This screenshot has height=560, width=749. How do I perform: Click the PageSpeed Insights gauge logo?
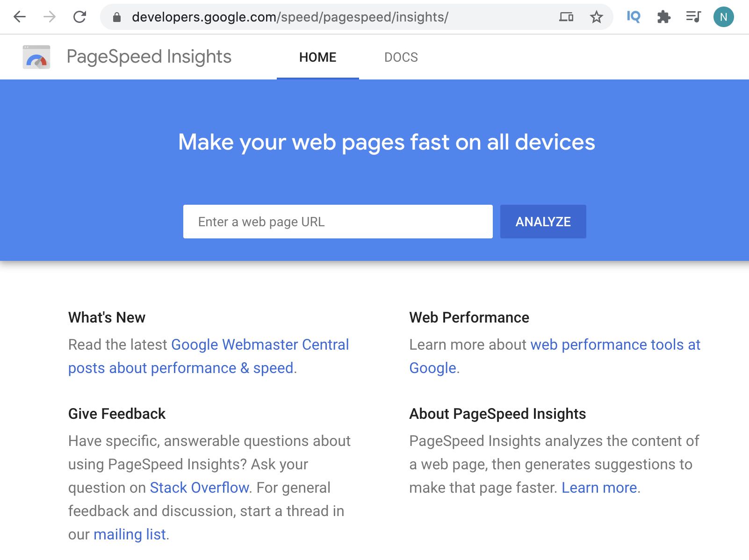[36, 57]
